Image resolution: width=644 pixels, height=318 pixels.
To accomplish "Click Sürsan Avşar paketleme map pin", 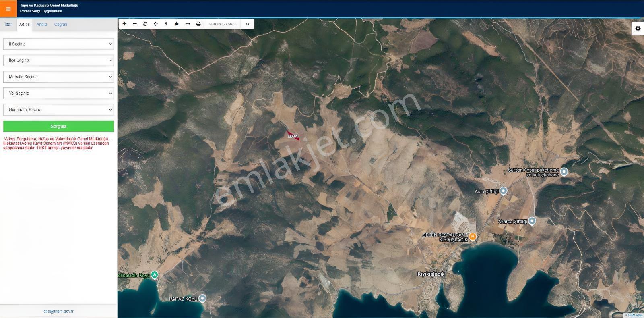I will (564, 171).
